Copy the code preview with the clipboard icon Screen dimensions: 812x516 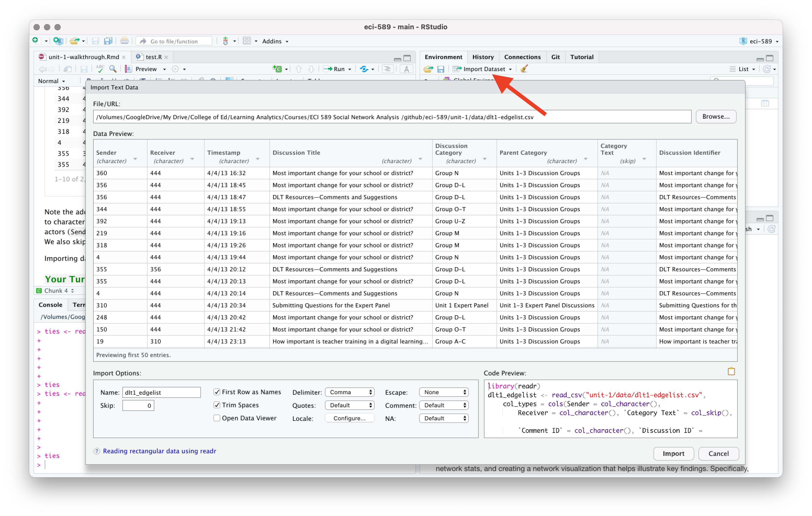click(x=731, y=371)
